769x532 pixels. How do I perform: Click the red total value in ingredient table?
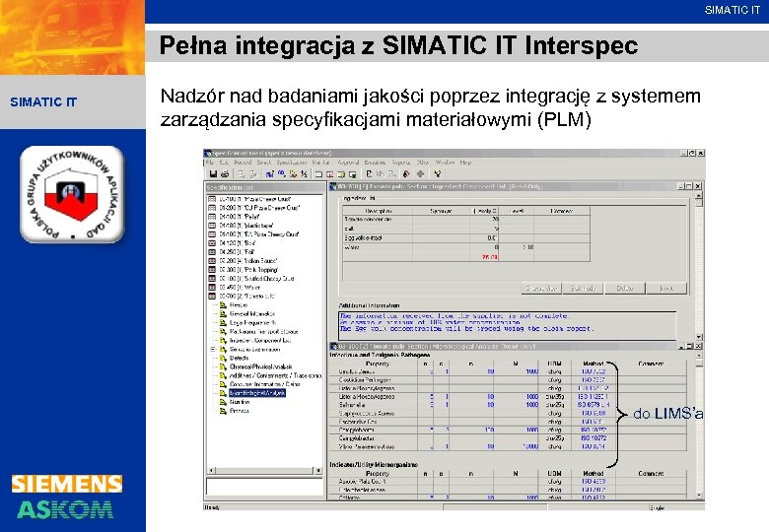490,257
